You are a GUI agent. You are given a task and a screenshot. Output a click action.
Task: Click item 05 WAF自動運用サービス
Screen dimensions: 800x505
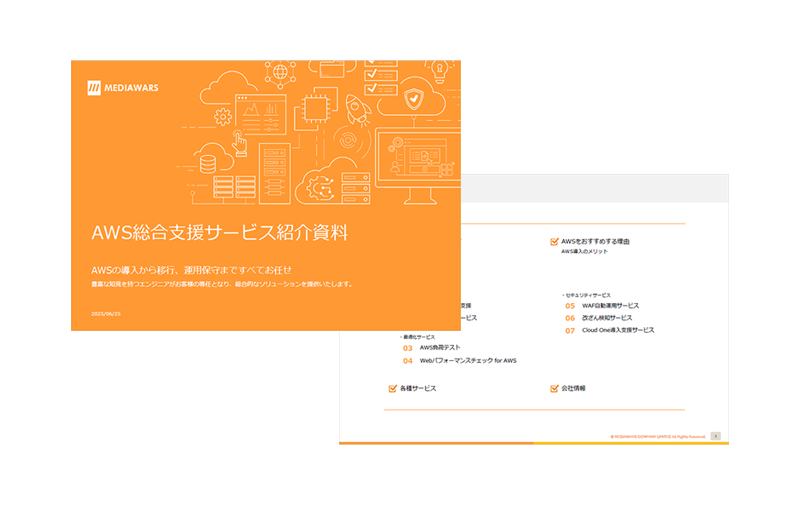tap(602, 306)
